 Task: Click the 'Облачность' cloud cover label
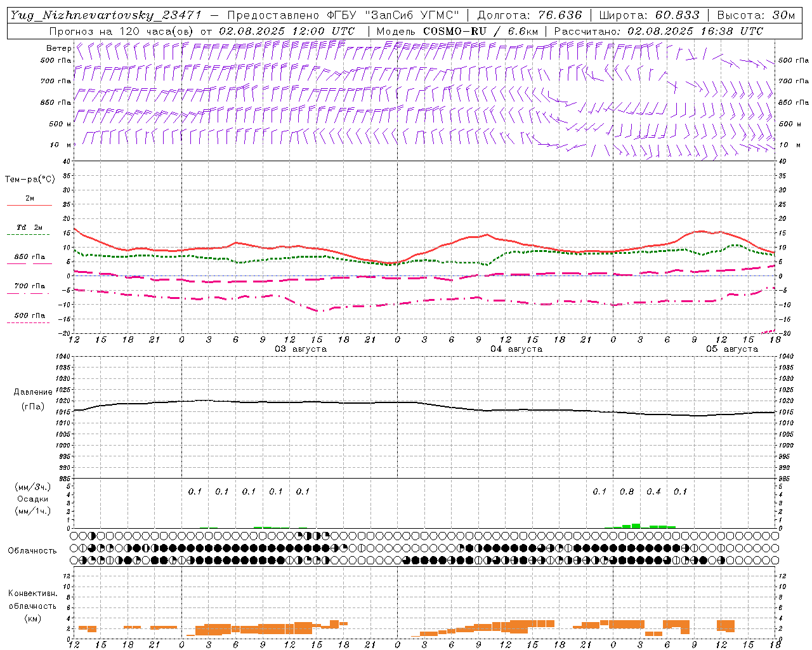(32, 550)
